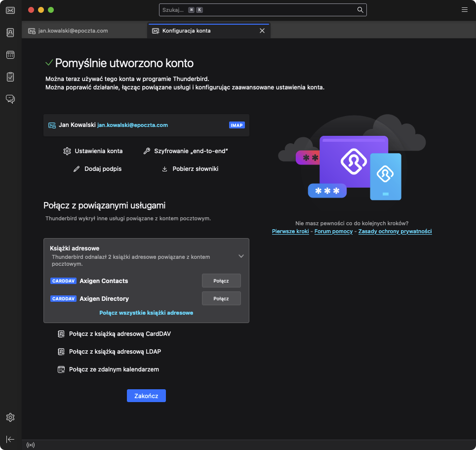
Task: Click Połącz wszystkie książki adresowe link
Action: click(x=146, y=313)
